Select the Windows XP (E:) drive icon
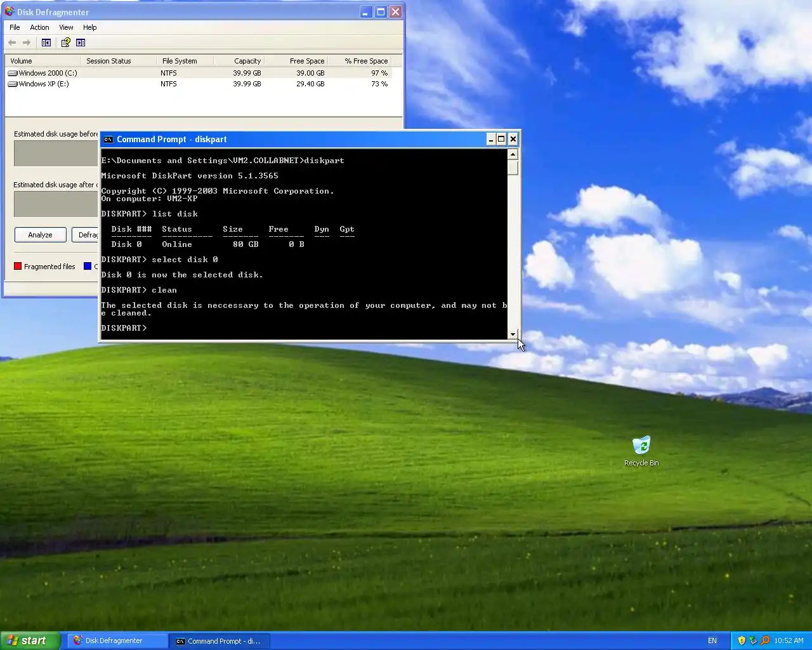The width and height of the screenshot is (812, 650). click(x=12, y=84)
